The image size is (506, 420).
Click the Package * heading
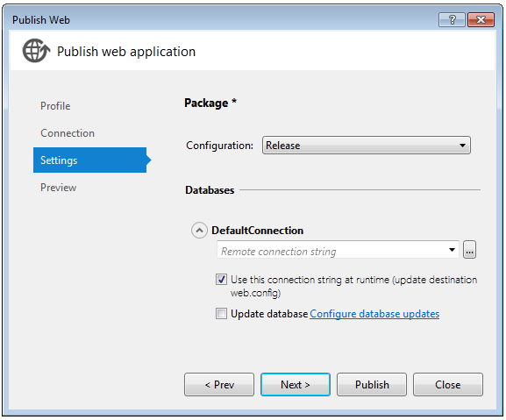point(210,103)
